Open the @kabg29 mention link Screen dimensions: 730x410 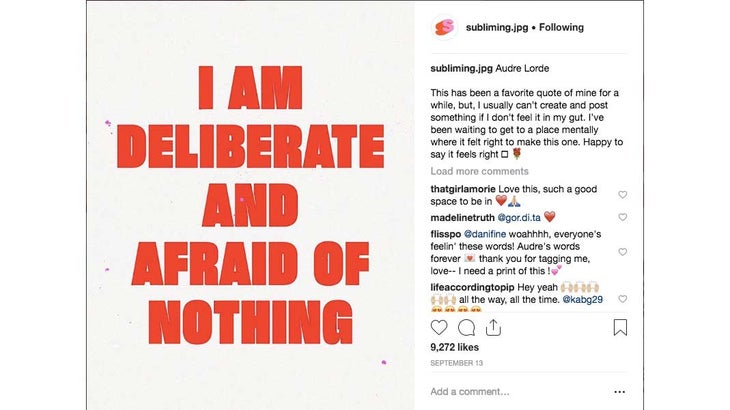(582, 300)
